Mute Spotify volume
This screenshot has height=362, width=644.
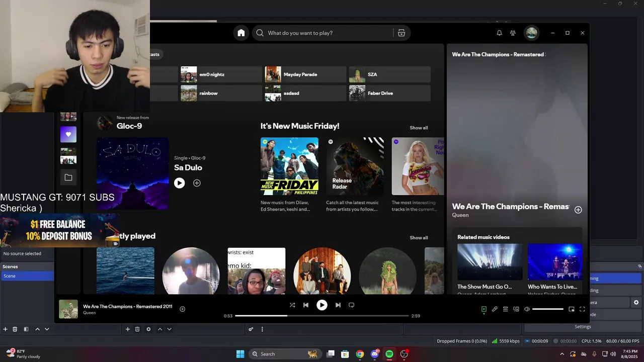(527, 309)
